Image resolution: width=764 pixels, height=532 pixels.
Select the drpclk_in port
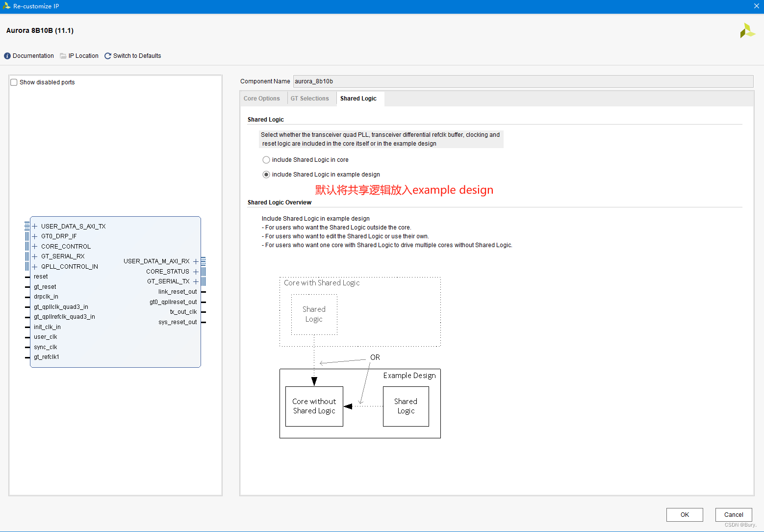46,297
